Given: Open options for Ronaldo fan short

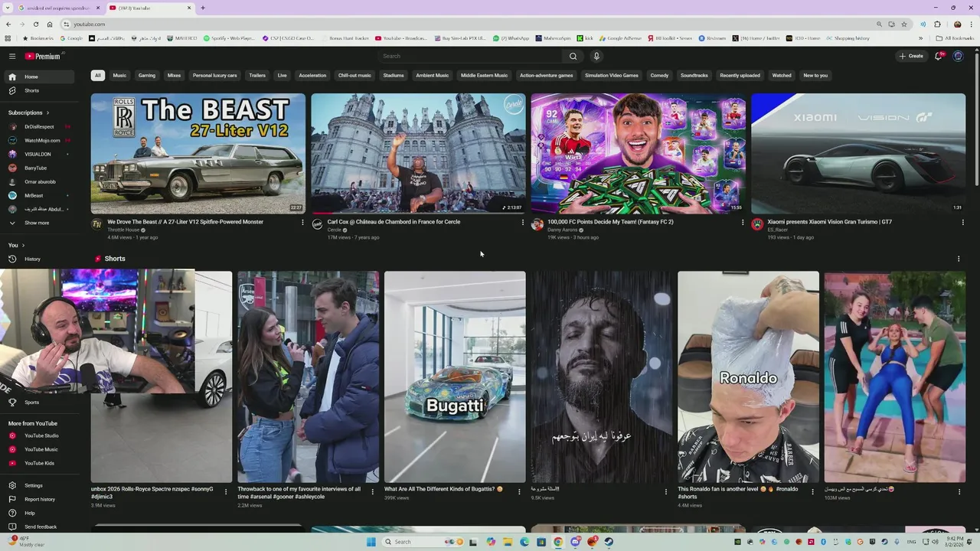Looking at the screenshot, I should 813,491.
